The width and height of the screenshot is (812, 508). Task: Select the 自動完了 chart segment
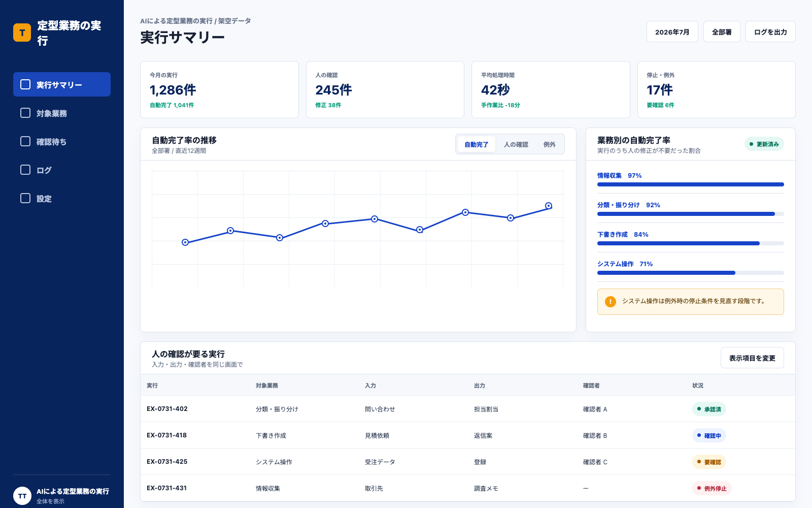coord(477,144)
